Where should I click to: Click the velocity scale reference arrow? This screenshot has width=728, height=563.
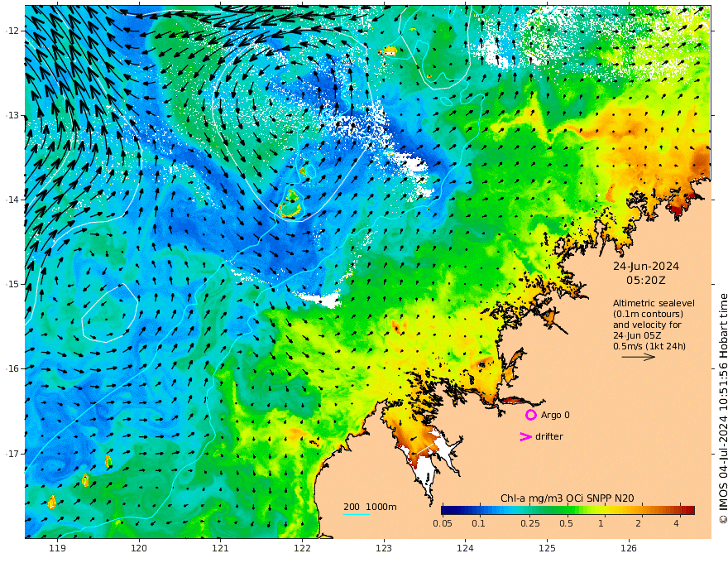(639, 357)
